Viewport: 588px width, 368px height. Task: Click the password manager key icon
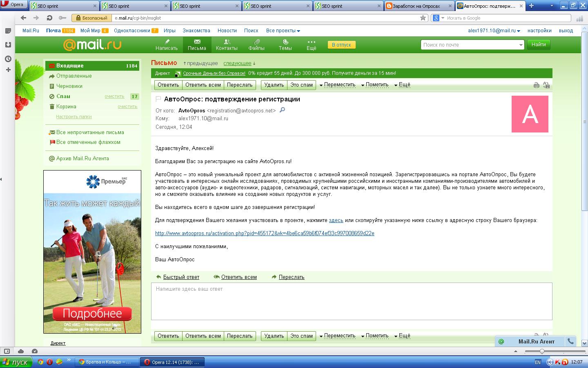(x=62, y=18)
